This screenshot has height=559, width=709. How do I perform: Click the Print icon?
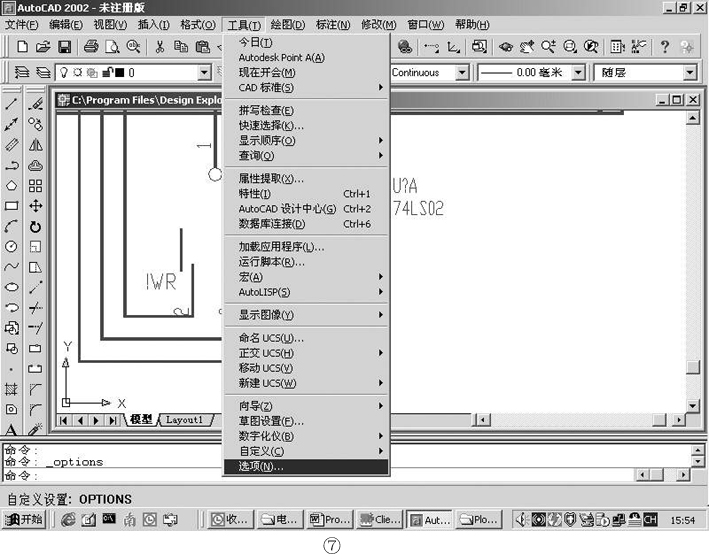pyautogui.click(x=91, y=47)
